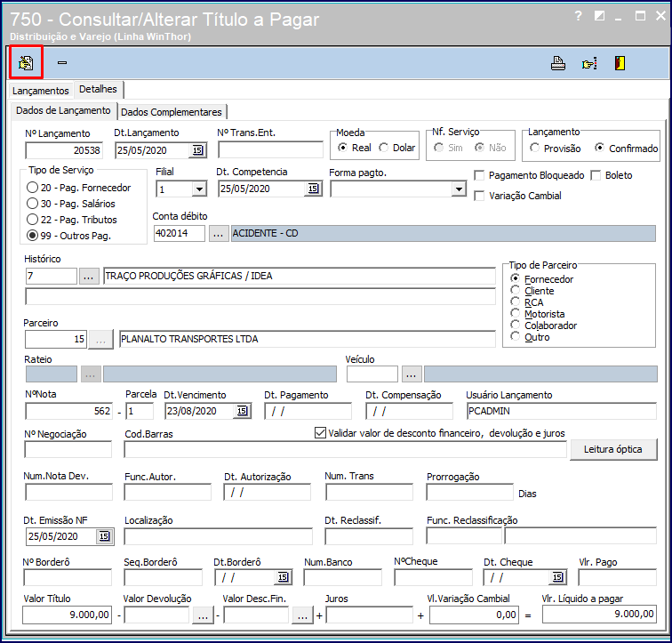
Task: Click the Valor Devolução lookup button
Action: coord(203,616)
